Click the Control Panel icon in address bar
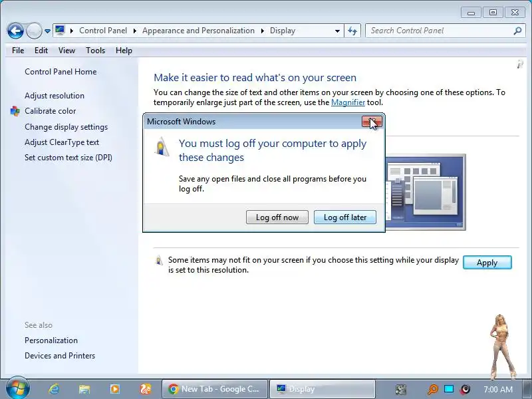 [60, 31]
